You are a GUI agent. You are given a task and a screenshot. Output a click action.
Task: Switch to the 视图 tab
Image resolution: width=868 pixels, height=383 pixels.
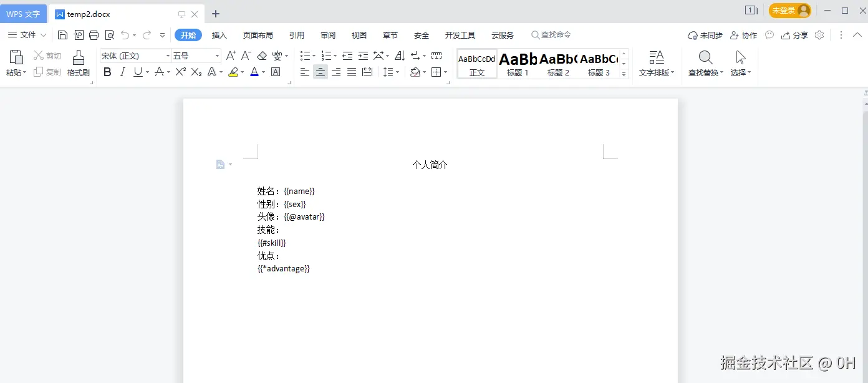click(359, 35)
